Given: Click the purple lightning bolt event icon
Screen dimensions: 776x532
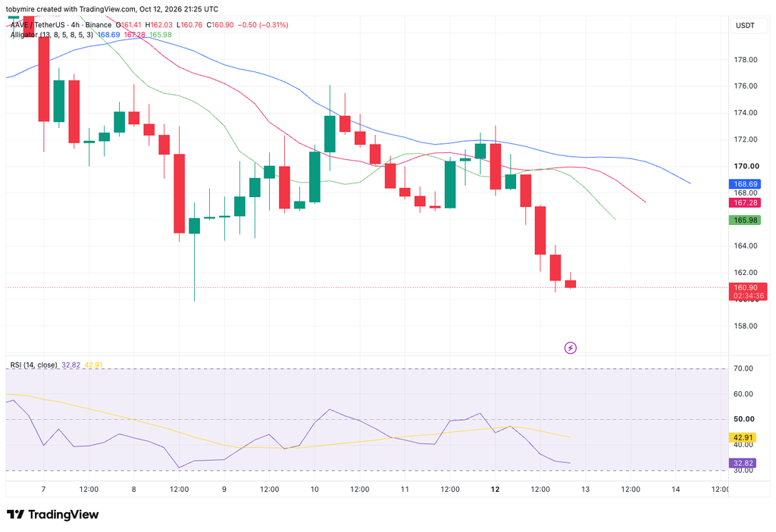Looking at the screenshot, I should pos(570,348).
